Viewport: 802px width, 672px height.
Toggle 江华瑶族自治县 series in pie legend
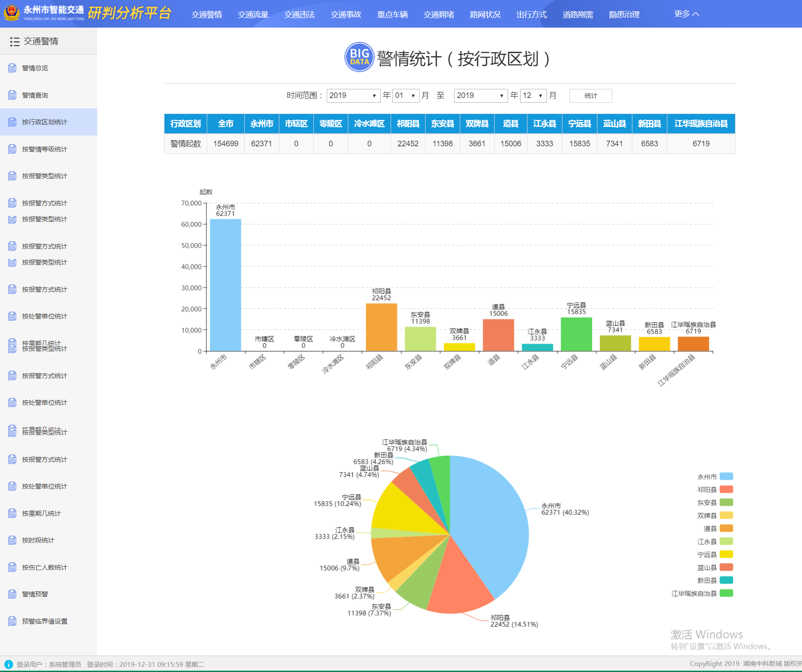[x=726, y=593]
